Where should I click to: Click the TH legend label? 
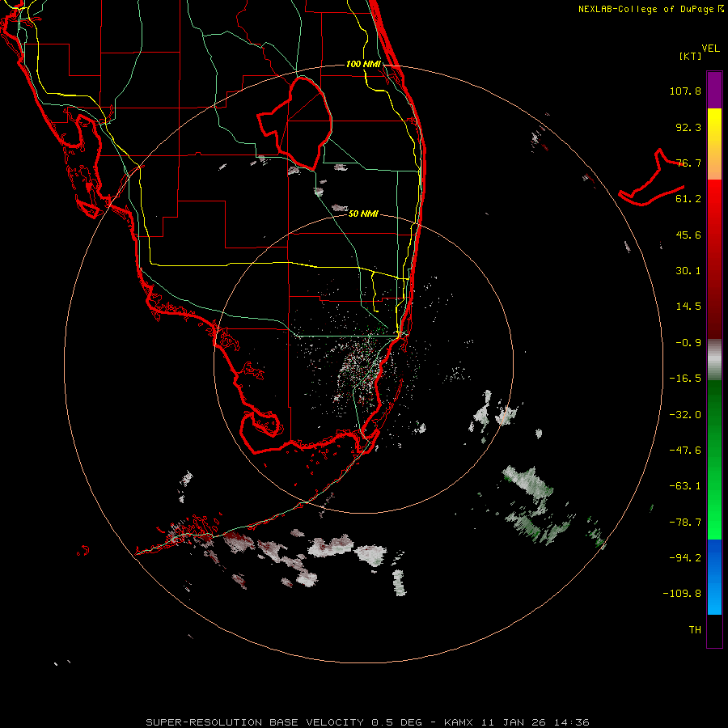point(695,630)
